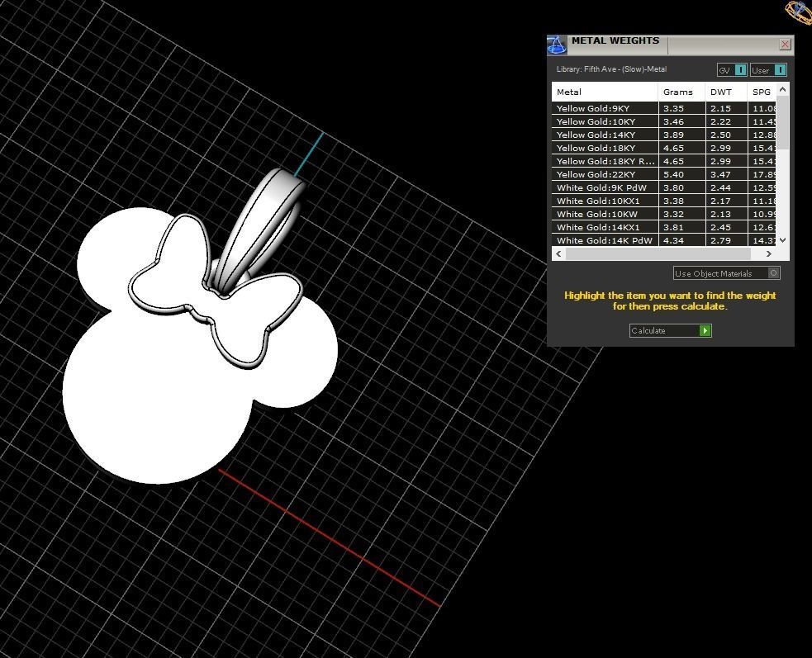Click the 5.40 grams value cell
This screenshot has height=658, width=812.
tap(681, 174)
